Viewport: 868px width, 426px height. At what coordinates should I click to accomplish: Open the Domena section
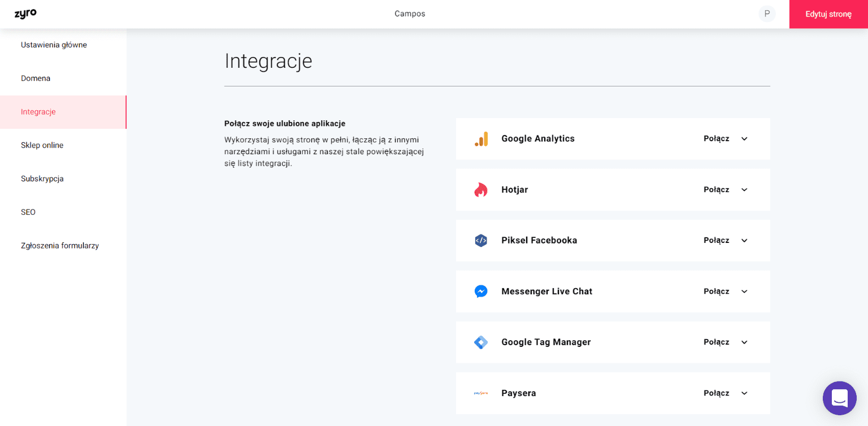click(36, 78)
